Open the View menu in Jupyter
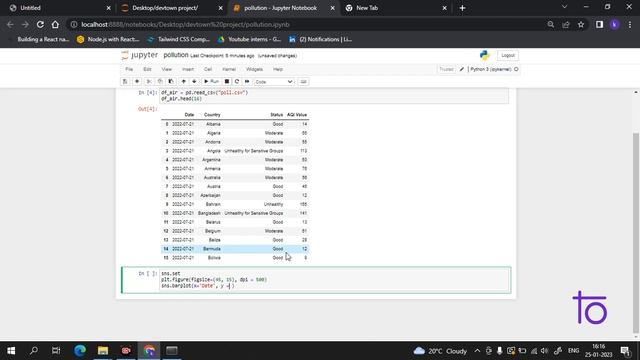 167,69
